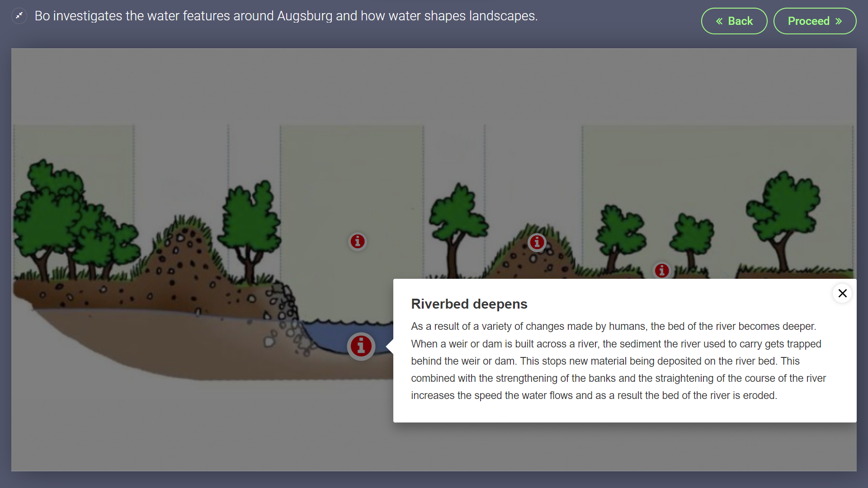Click the double chevron on the Proceed button
The width and height of the screenshot is (868, 488).
839,21
